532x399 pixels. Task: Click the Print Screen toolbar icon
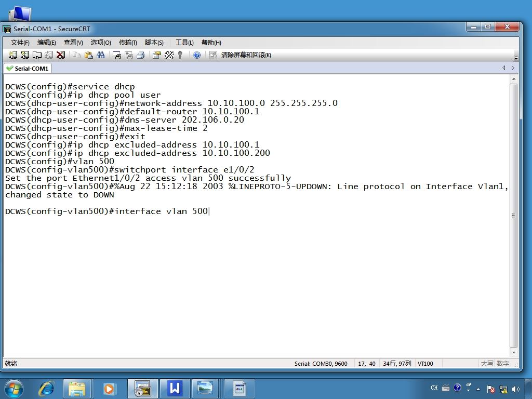pos(117,55)
